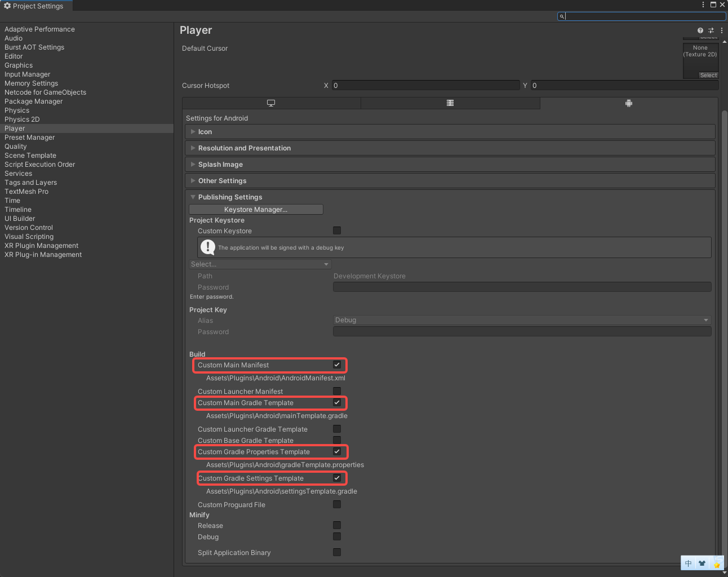Open the Keystore Manager

pyautogui.click(x=256, y=210)
